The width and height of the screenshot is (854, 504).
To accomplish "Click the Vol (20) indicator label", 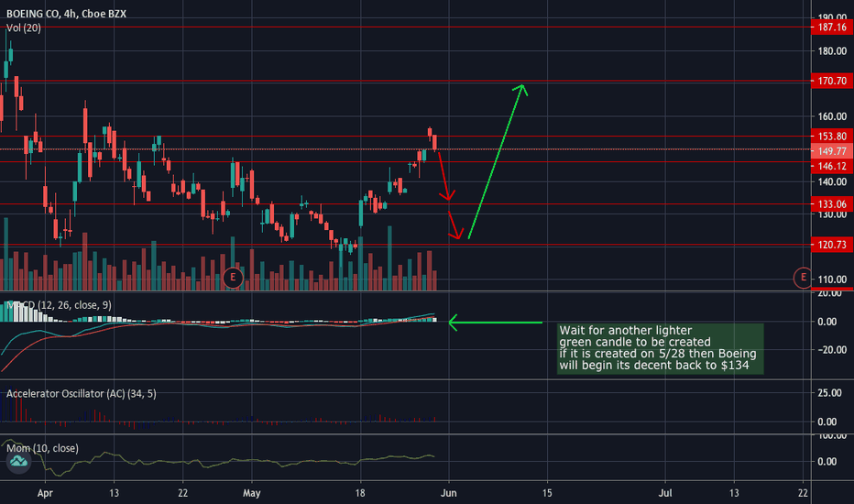I will 24,27.
